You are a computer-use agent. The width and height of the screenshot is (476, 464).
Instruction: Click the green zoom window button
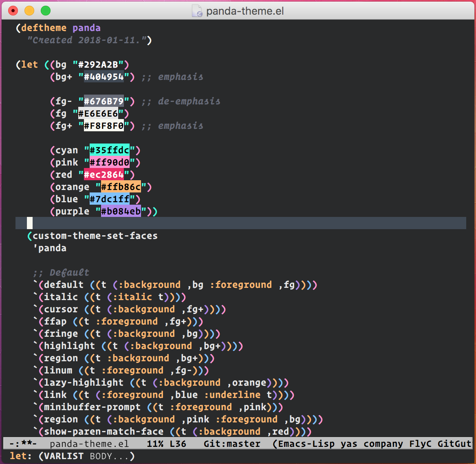tap(46, 11)
